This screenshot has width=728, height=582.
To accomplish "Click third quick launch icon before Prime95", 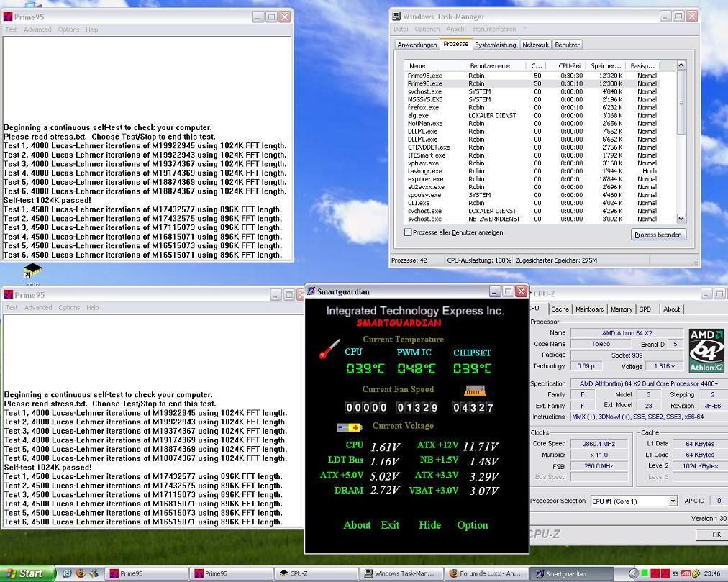I will coord(94,573).
